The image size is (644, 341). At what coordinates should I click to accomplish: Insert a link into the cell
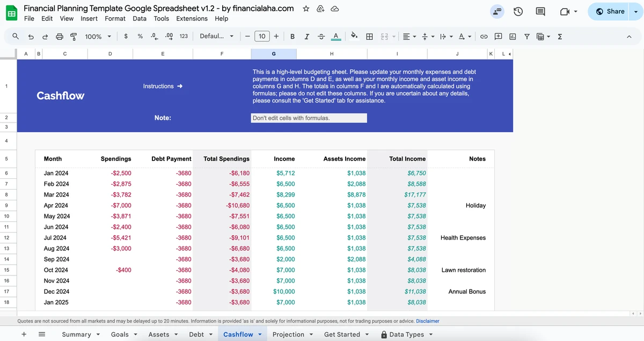coord(484,36)
